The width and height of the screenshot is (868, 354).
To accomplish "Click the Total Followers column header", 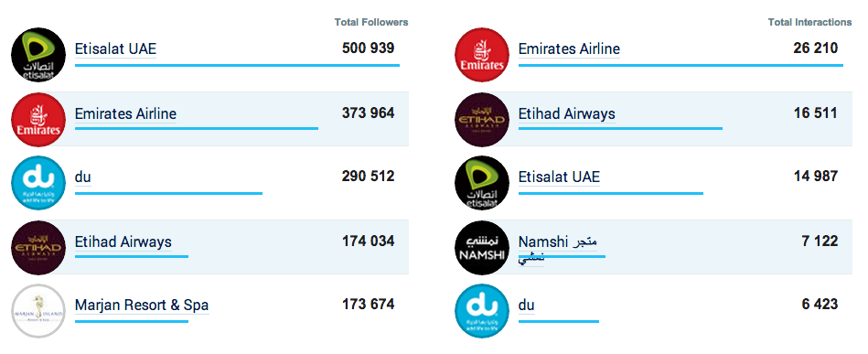I will click(371, 22).
